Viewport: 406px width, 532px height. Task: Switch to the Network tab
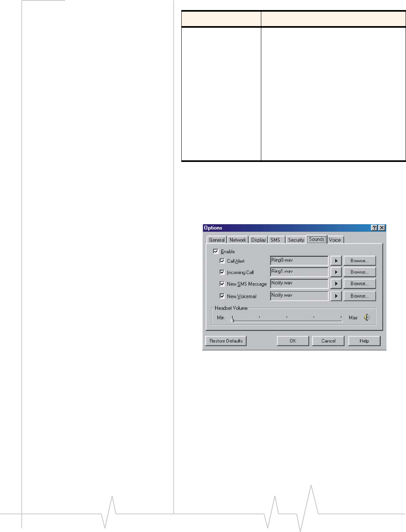(238, 240)
